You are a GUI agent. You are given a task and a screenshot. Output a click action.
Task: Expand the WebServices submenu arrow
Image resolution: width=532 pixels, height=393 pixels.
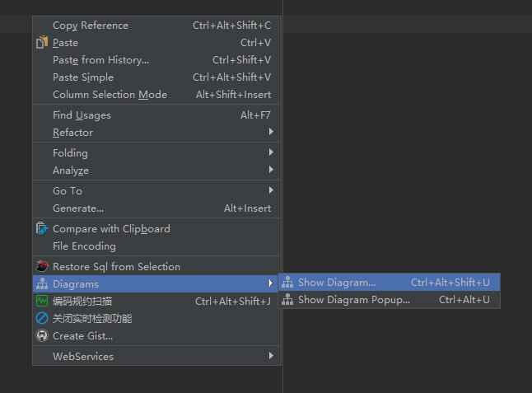[x=271, y=356]
